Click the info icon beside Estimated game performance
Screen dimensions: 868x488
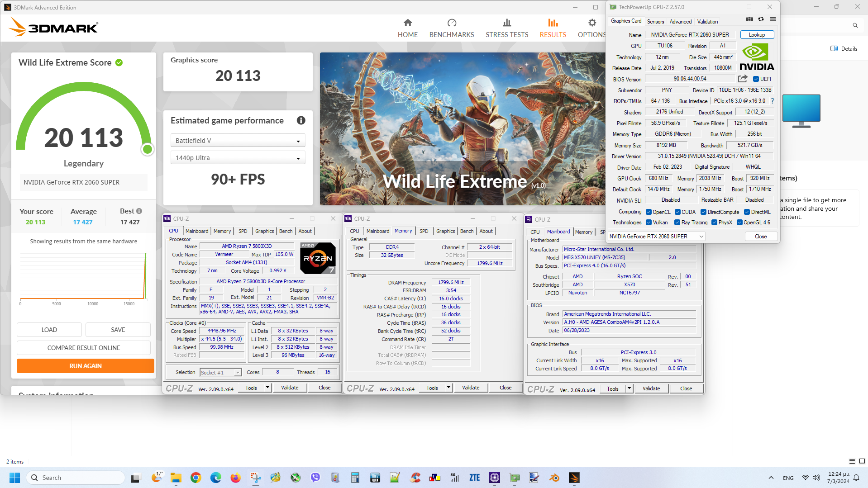click(301, 120)
